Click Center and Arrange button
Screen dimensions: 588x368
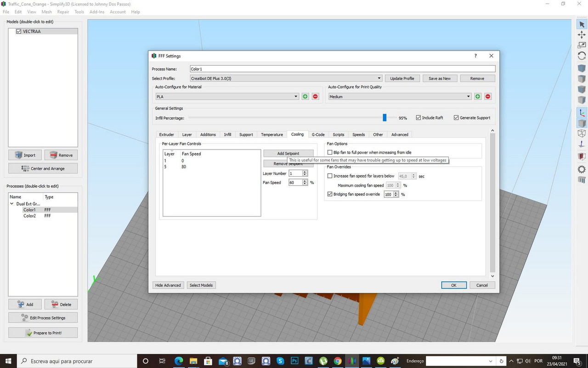[43, 168]
